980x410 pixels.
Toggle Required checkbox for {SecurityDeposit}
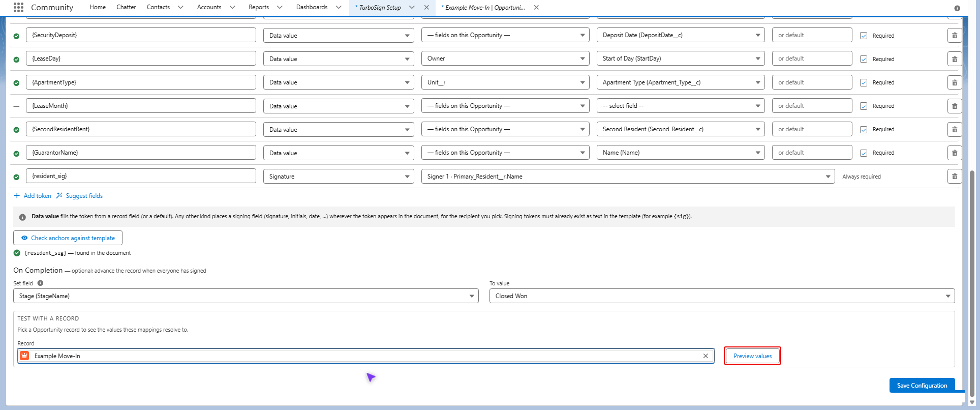(864, 36)
